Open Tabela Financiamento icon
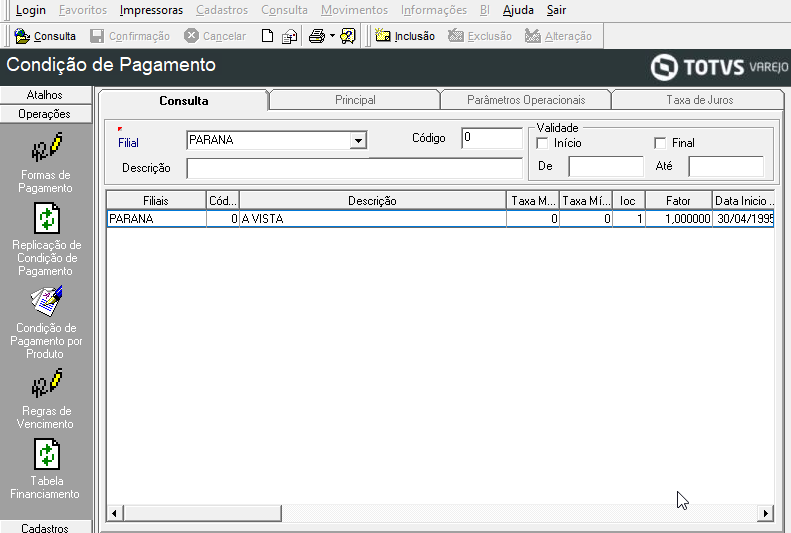Viewport: 791px width, 533px height. 47,454
